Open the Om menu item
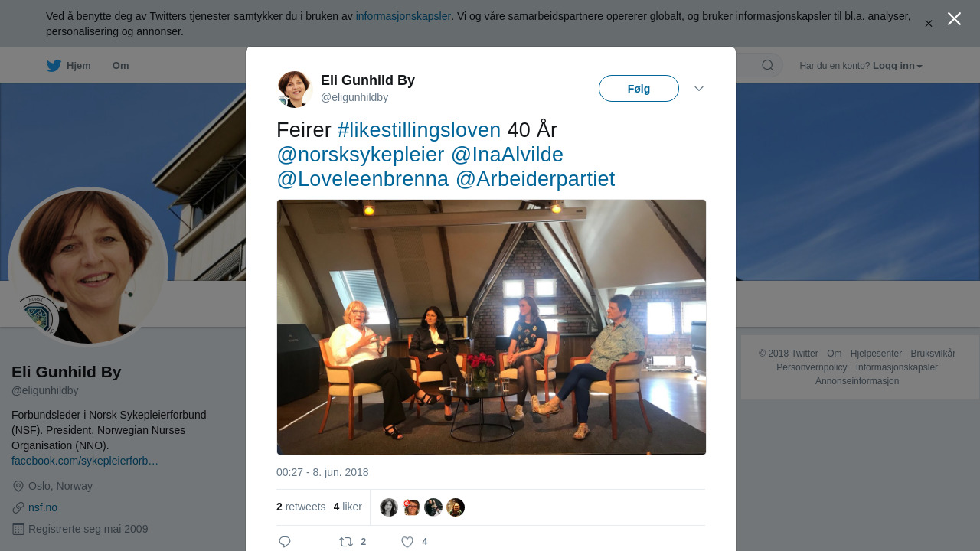The height and width of the screenshot is (551, 980). pos(120,66)
